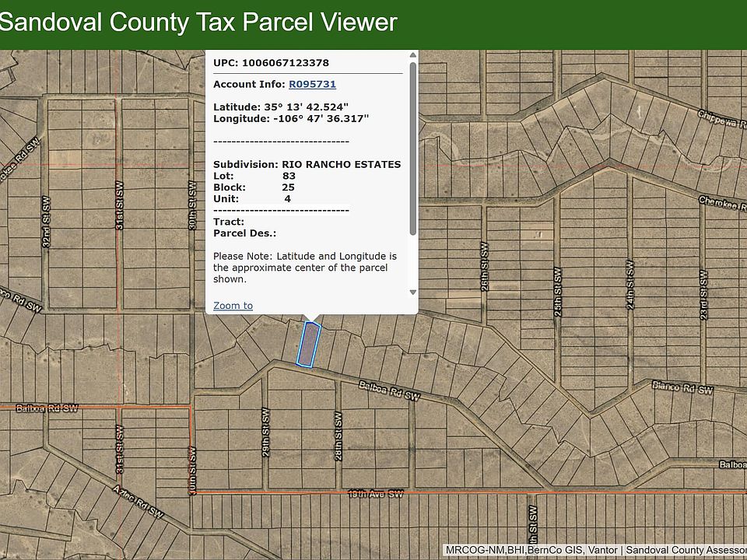Click the Chippewa Rd label

point(722,118)
